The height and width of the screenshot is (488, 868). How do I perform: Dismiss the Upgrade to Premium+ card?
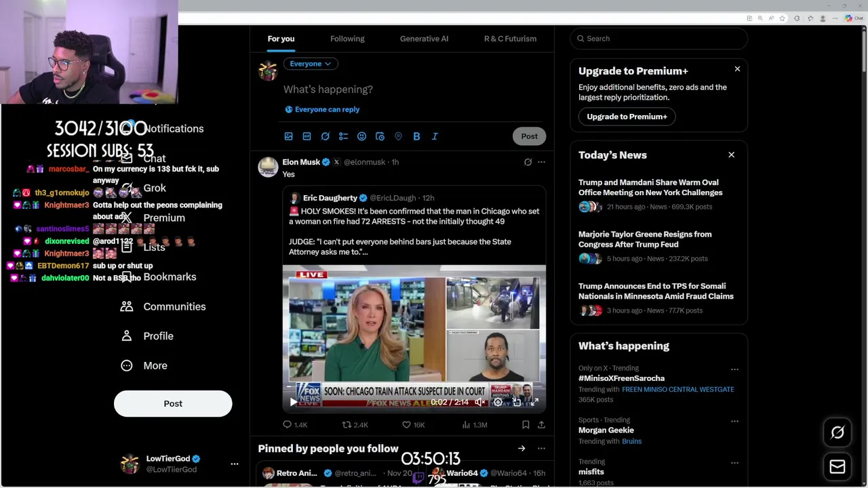[x=737, y=69]
